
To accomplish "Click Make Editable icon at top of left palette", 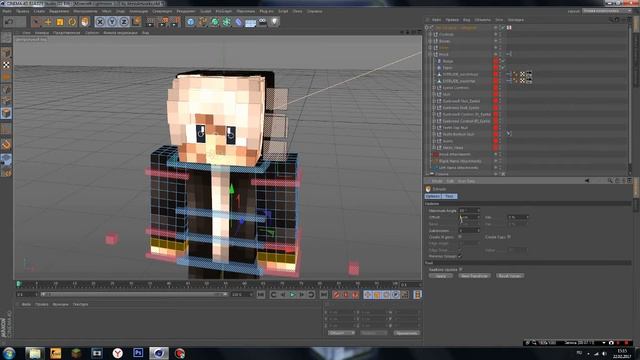I will 6,38.
